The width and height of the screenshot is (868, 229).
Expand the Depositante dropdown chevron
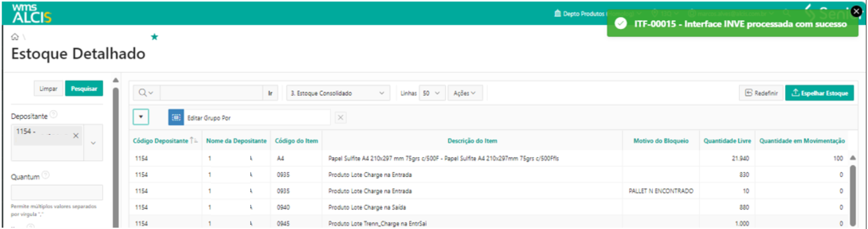(93, 143)
